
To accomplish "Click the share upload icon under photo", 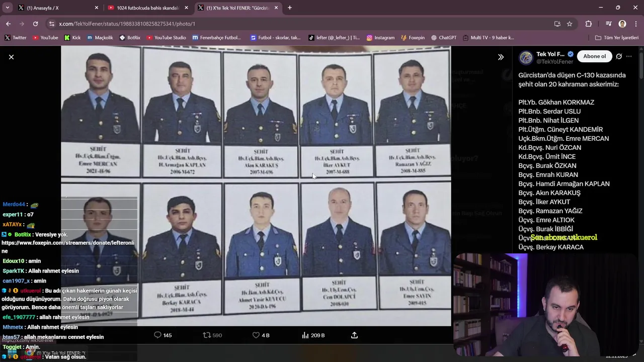I will point(354,335).
